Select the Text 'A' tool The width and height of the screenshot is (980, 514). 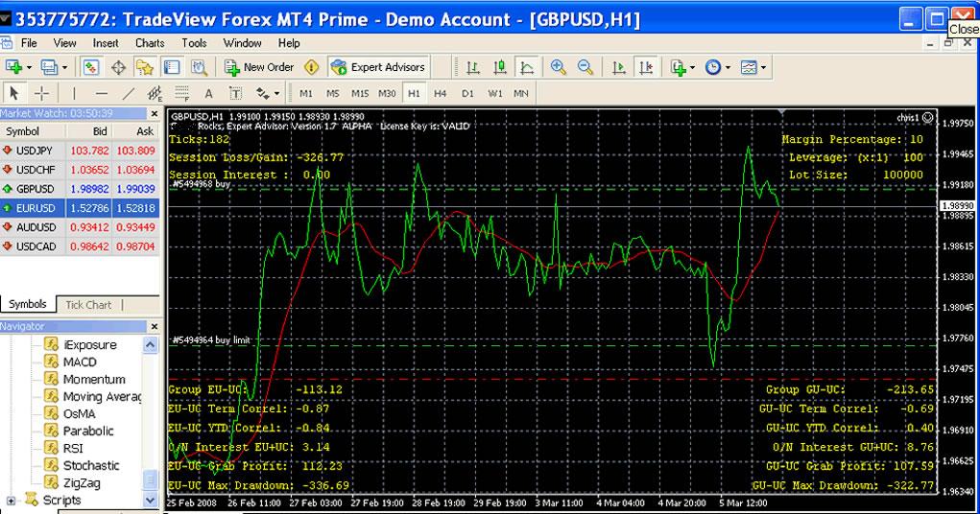tap(208, 94)
